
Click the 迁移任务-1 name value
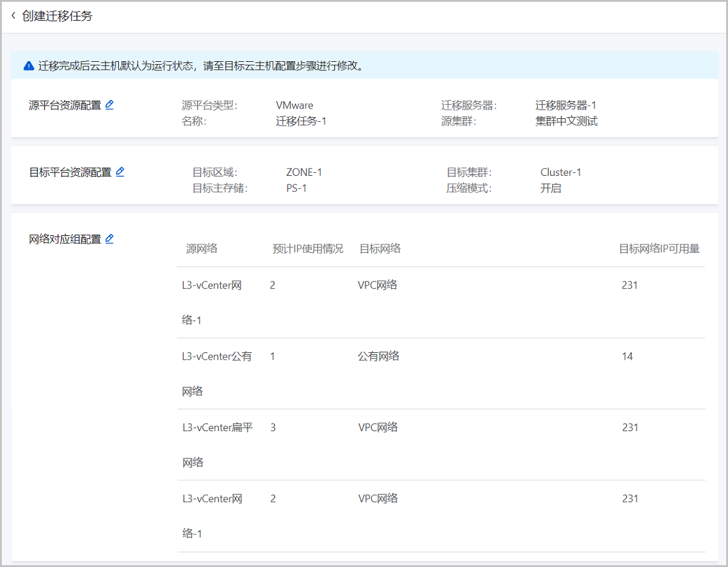click(301, 121)
